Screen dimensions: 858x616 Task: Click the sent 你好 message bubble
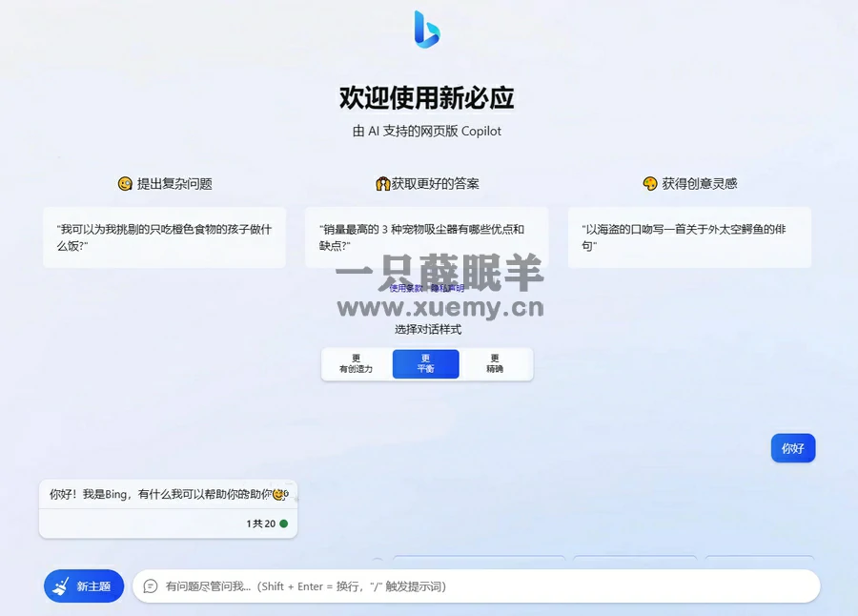(x=793, y=448)
